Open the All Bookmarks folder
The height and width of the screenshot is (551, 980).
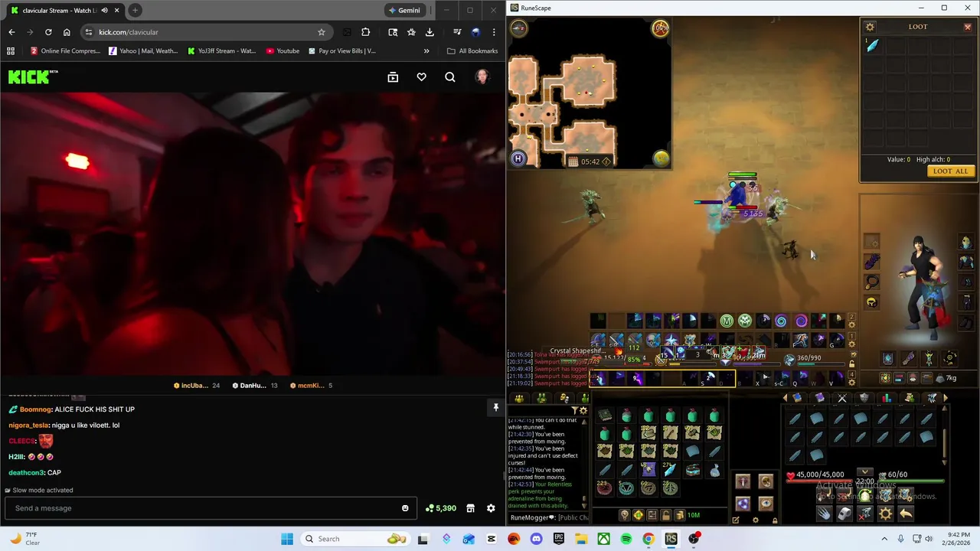click(x=472, y=51)
